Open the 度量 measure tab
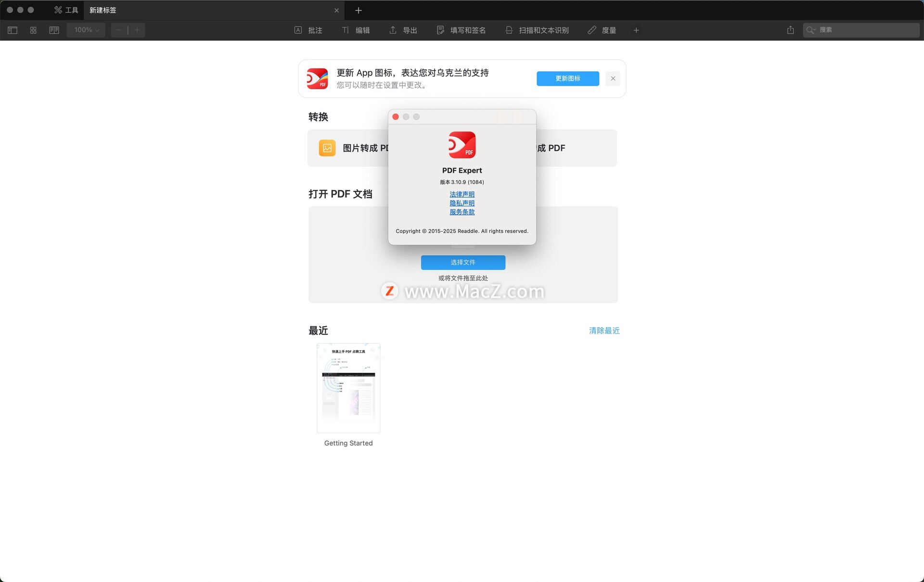The height and width of the screenshot is (582, 924). pos(602,30)
